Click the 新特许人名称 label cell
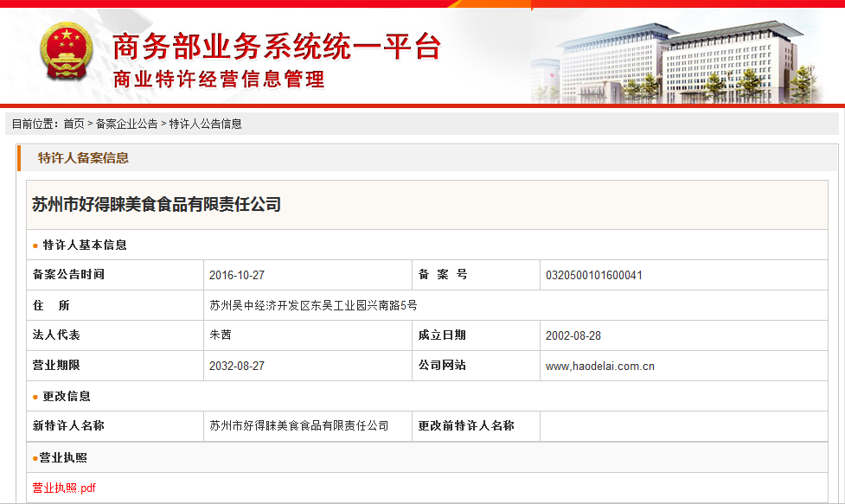 pos(115,426)
